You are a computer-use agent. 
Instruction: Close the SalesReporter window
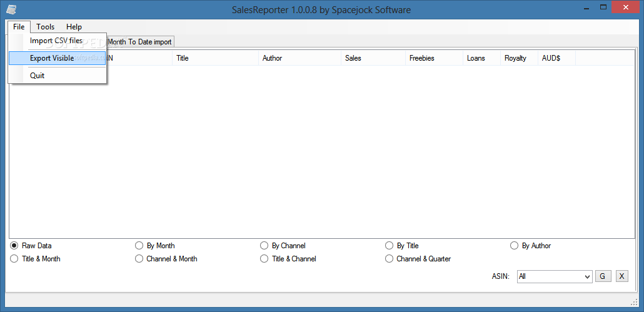(626, 8)
